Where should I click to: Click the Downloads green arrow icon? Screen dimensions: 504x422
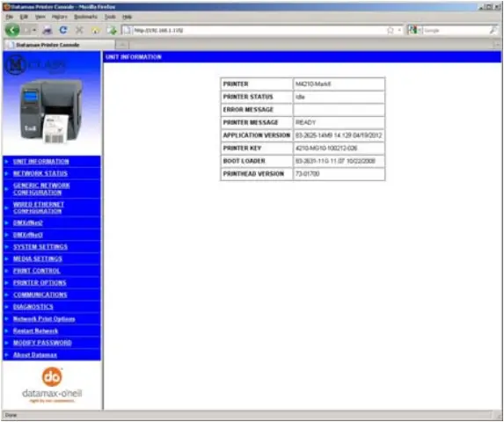[112, 31]
